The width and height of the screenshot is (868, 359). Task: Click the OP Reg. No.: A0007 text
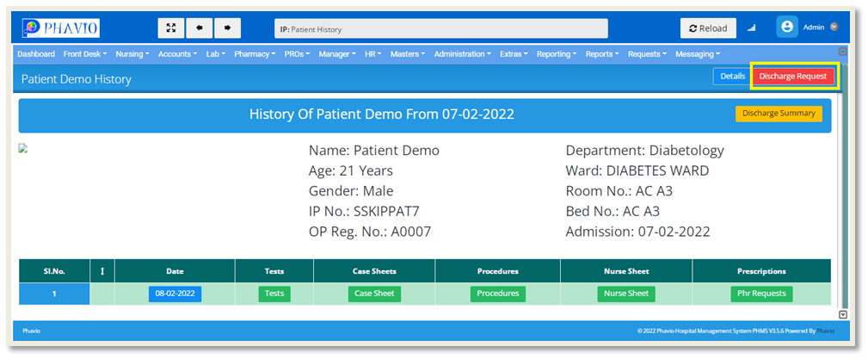369,232
